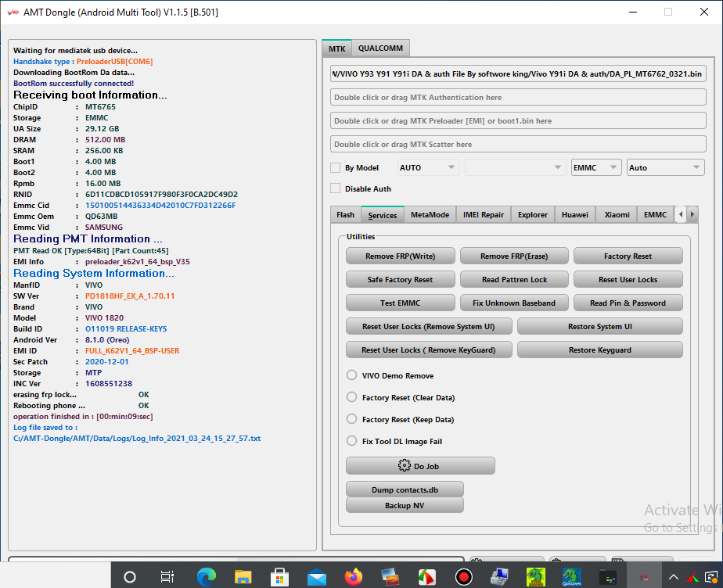
Task: Open the AUTO brand dropdown
Action: [x=427, y=167]
